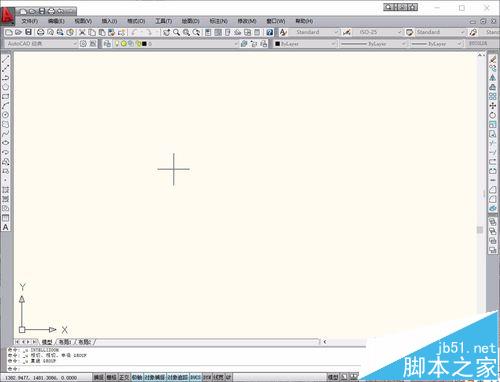The height and width of the screenshot is (382, 500).
Task: Toggle lineweight display in status bar
Action: click(x=218, y=377)
